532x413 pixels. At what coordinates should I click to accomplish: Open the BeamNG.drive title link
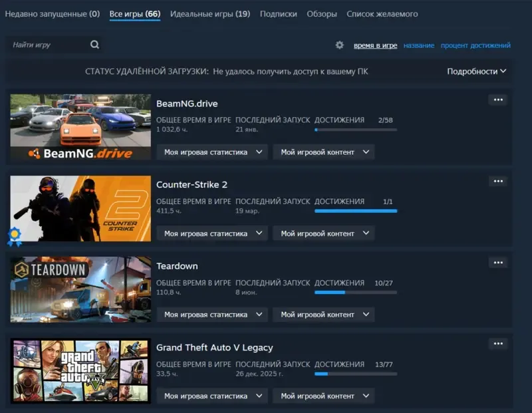point(187,104)
